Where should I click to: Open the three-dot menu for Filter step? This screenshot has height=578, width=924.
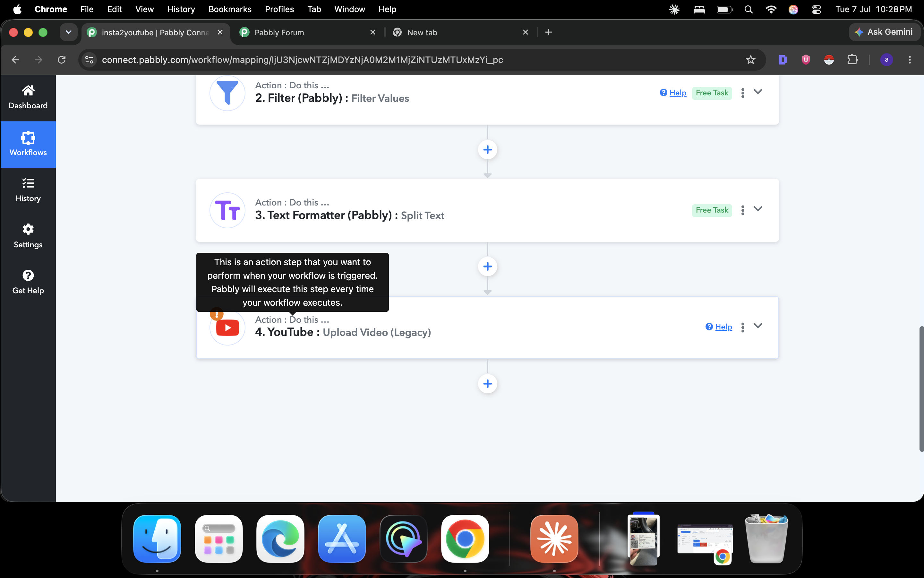tap(743, 93)
